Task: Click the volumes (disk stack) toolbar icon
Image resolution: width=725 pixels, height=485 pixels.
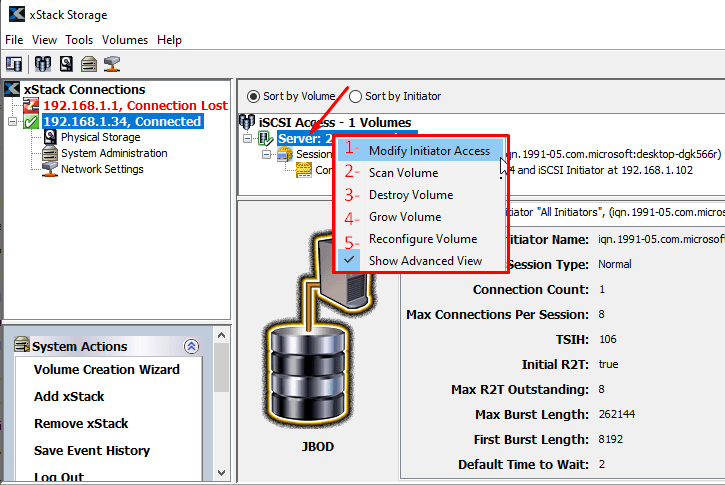Action: (x=42, y=64)
